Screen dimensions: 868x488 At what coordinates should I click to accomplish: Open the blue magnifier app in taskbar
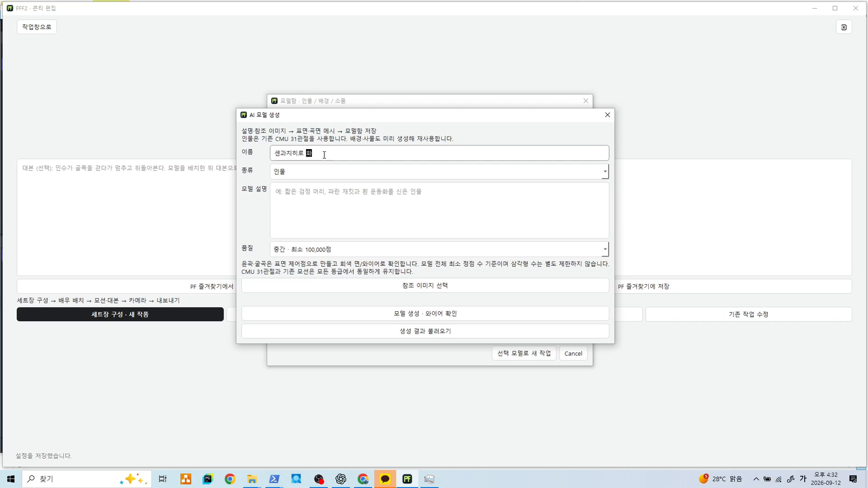tap(296, 479)
